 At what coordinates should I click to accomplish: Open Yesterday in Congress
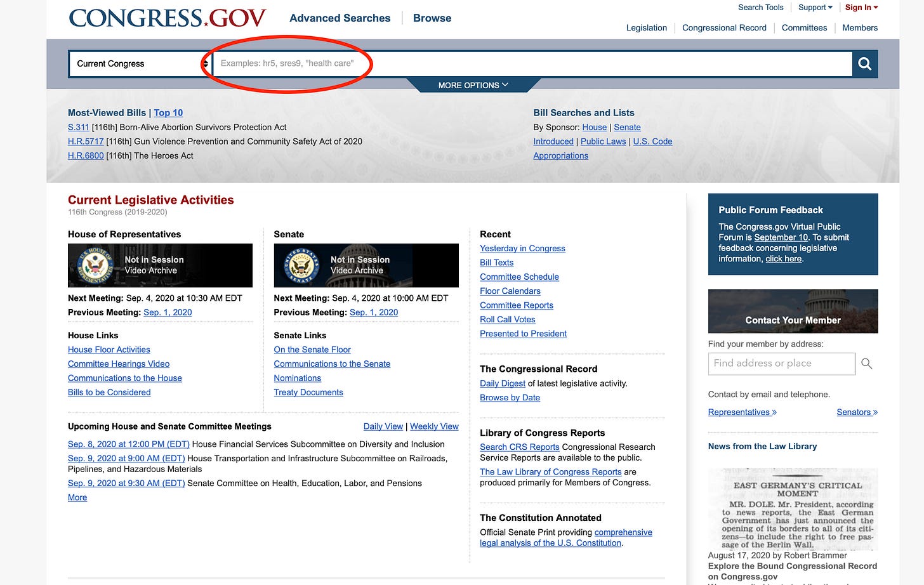[x=522, y=248]
